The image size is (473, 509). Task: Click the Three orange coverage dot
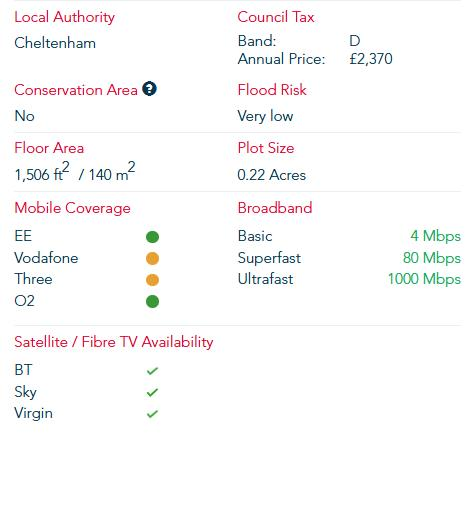152,280
